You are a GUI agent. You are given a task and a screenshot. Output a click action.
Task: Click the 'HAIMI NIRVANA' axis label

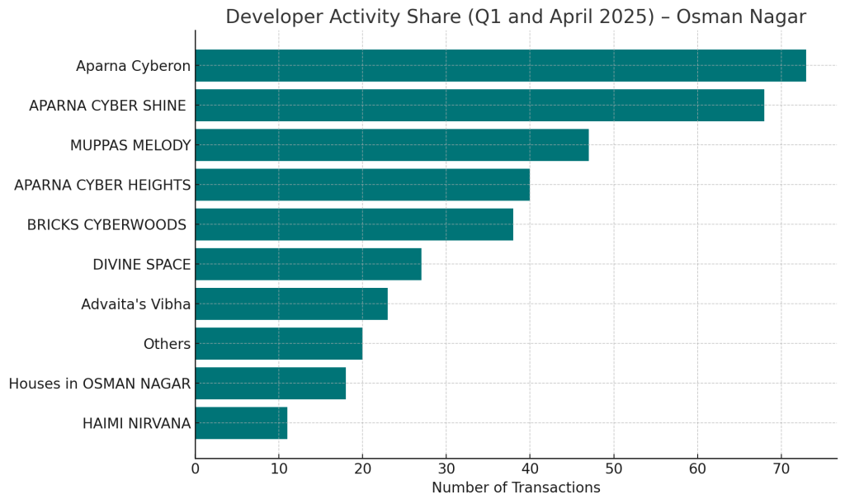coord(137,424)
